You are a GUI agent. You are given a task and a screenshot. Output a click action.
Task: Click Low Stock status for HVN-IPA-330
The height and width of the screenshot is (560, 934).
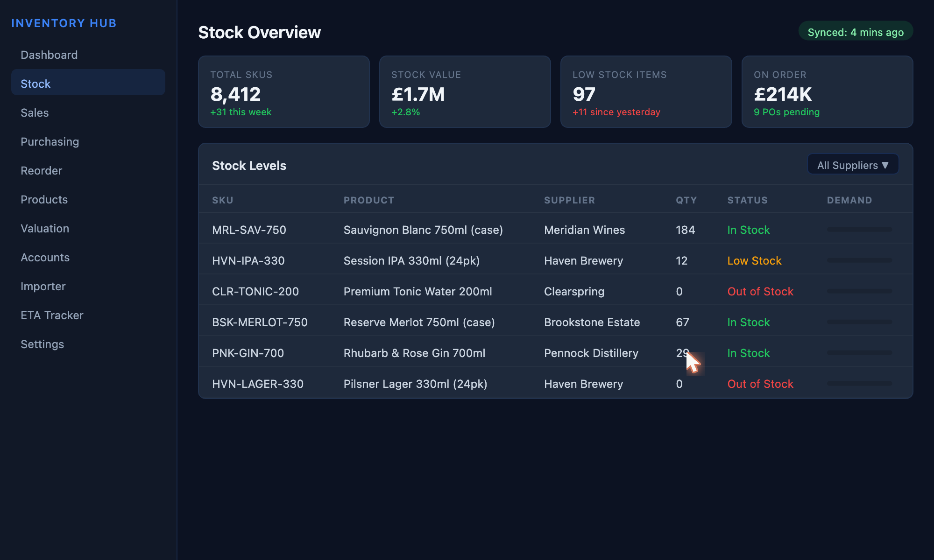754,261
